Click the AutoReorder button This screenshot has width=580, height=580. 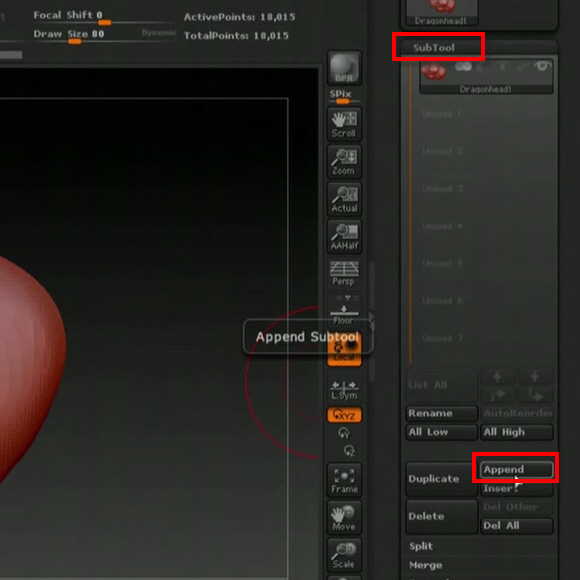pyautogui.click(x=517, y=414)
